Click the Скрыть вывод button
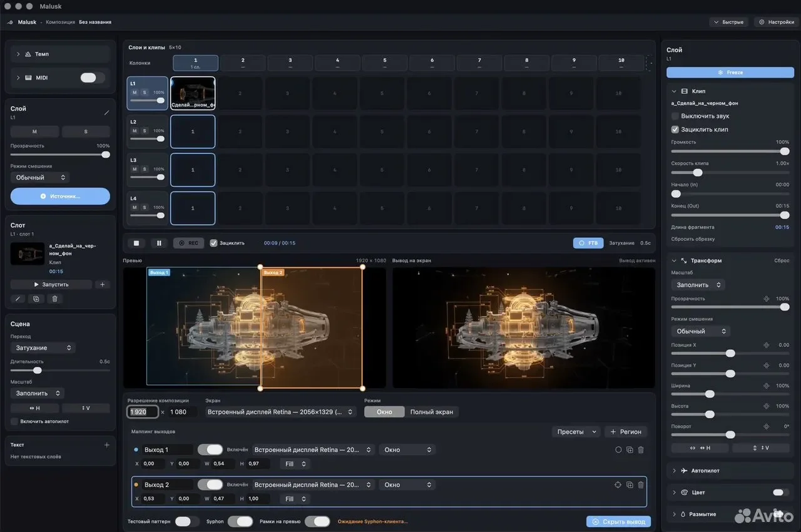 click(x=619, y=521)
